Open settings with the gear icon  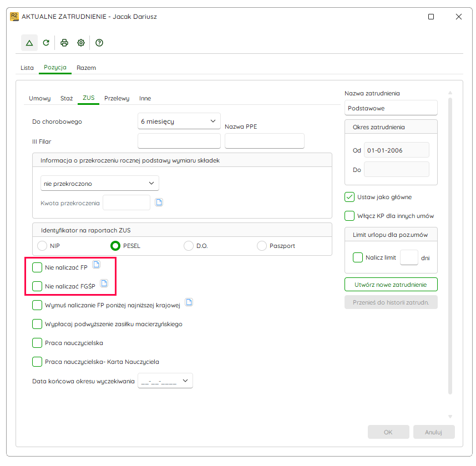click(x=81, y=43)
